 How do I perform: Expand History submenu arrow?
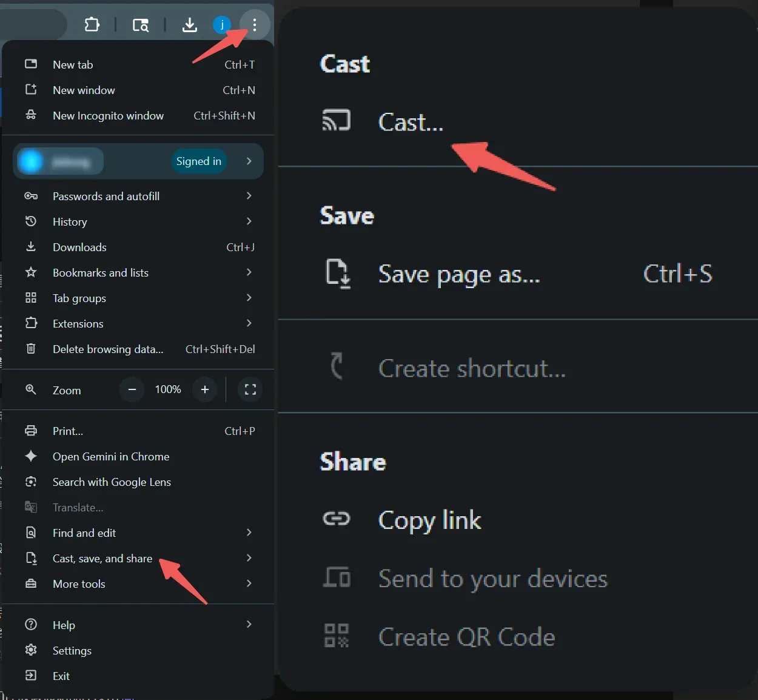pos(249,221)
